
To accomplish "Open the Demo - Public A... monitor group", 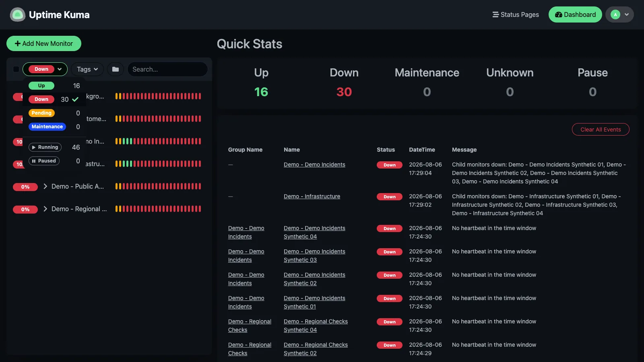I will tap(78, 186).
